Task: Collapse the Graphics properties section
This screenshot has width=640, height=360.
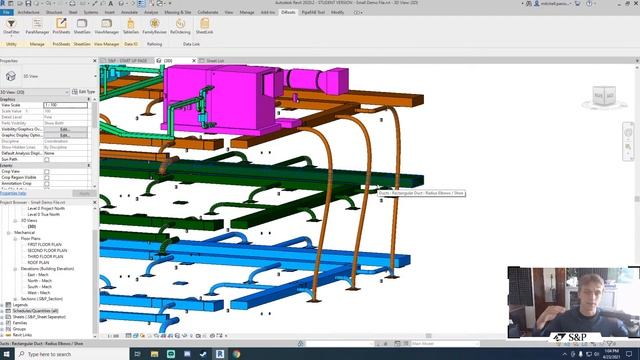Action: 89,99
